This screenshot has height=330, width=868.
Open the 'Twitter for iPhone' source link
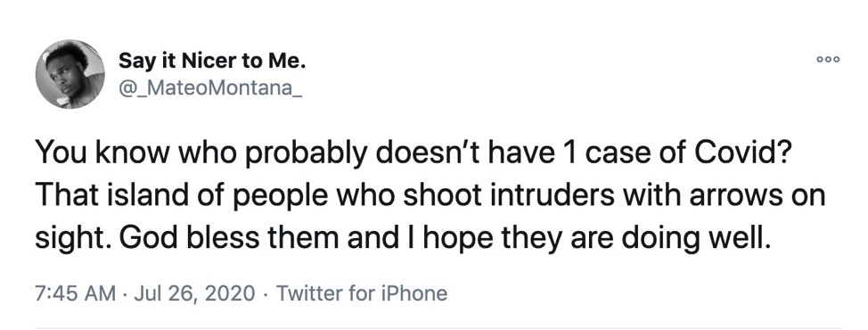[360, 293]
